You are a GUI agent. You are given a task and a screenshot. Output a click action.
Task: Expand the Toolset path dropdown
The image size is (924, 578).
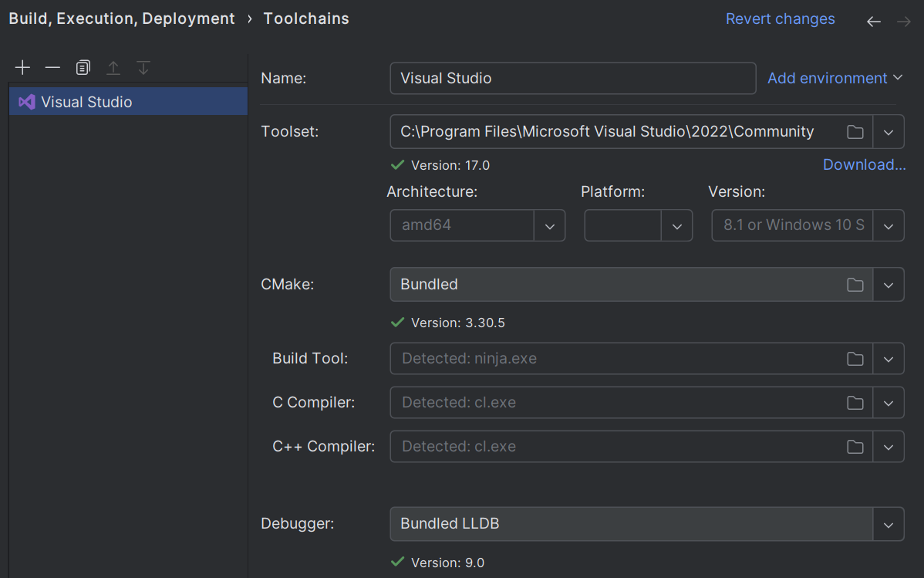point(889,132)
